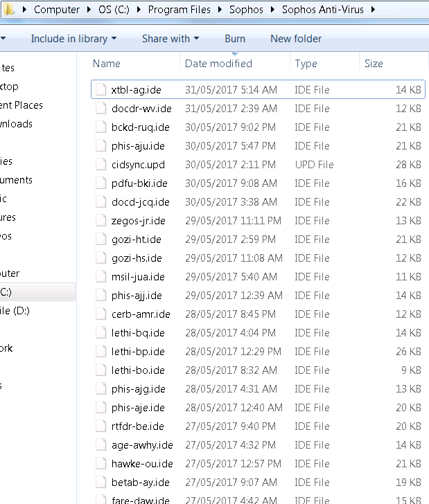Click the file icon of pdfu-bki.ide
Image resolution: width=429 pixels, height=504 pixels.
click(x=100, y=183)
